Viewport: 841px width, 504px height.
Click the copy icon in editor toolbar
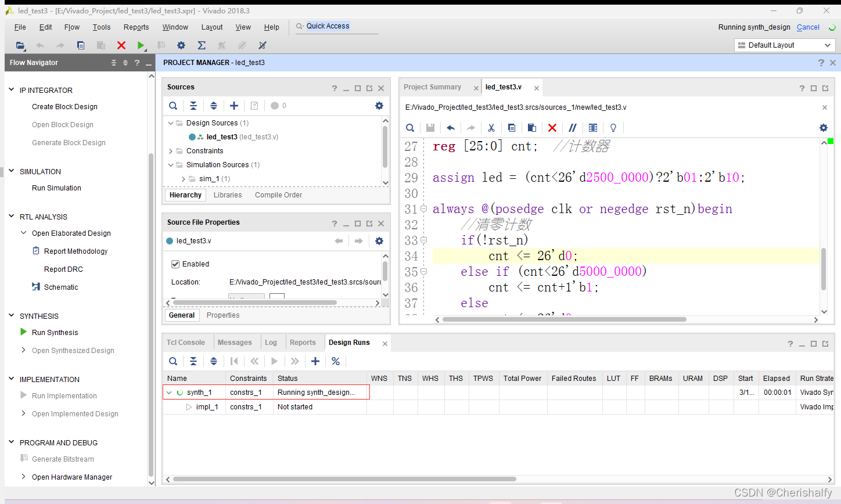(x=512, y=128)
